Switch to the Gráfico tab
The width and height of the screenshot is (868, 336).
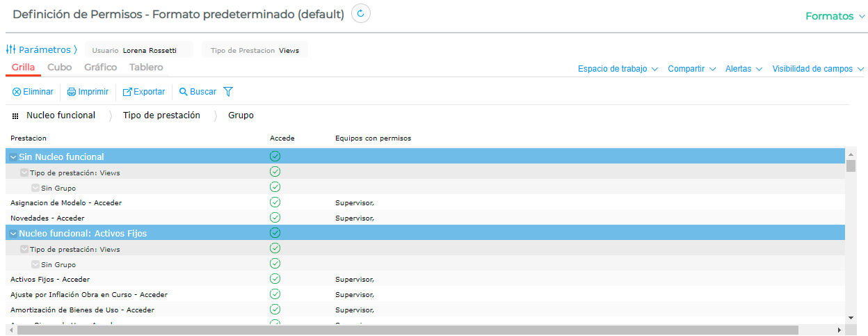coord(100,67)
